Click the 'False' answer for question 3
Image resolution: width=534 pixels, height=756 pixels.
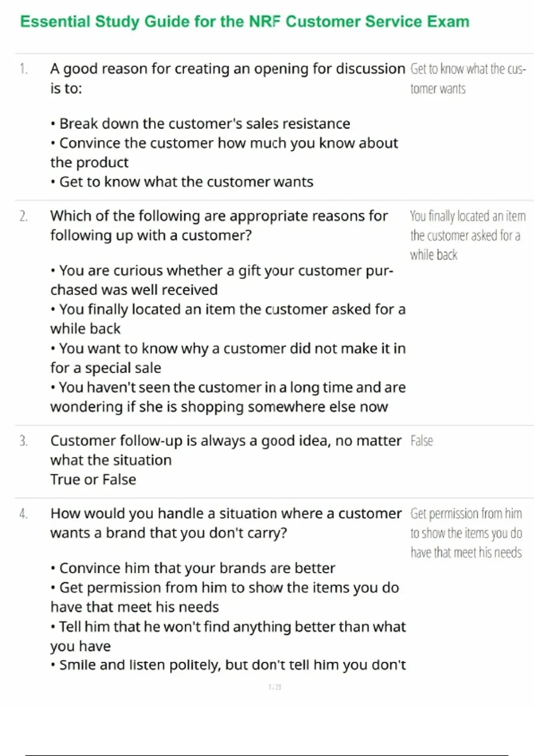pos(421,441)
